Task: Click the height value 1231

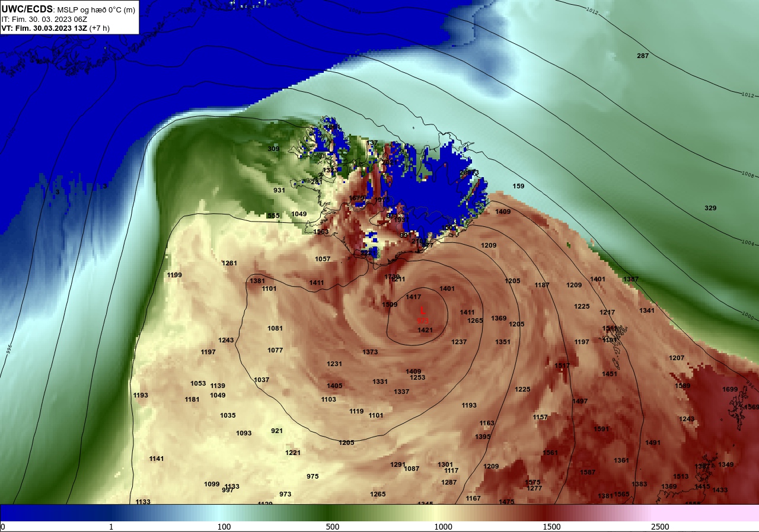Action: (334, 364)
